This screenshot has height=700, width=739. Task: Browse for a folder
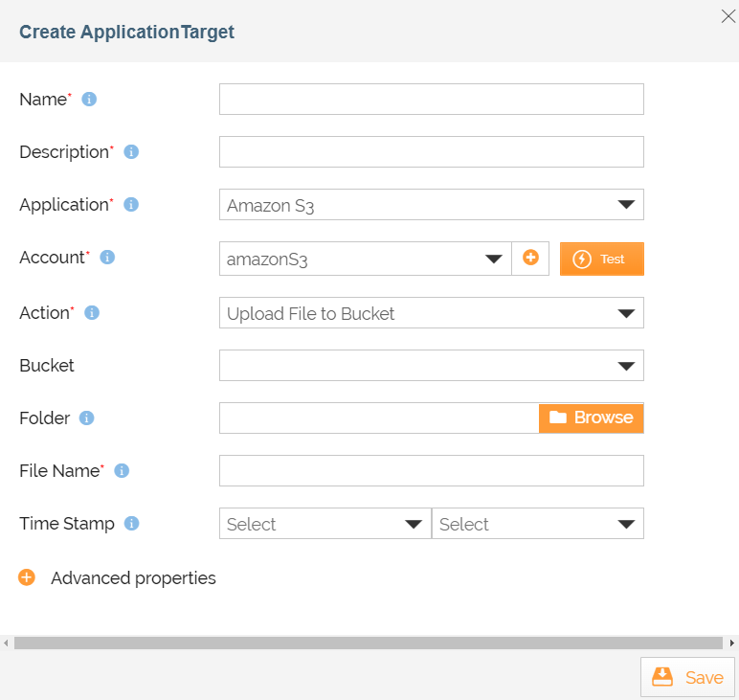tap(591, 418)
